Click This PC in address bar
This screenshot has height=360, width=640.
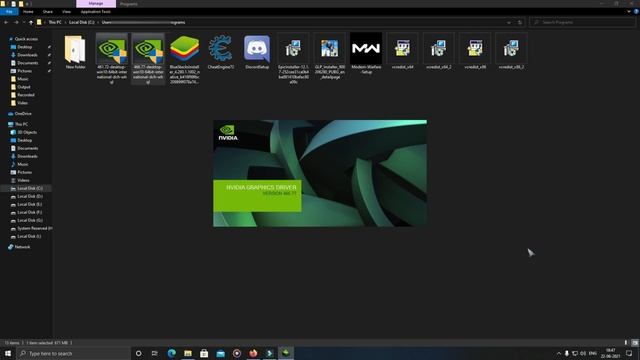pos(55,22)
